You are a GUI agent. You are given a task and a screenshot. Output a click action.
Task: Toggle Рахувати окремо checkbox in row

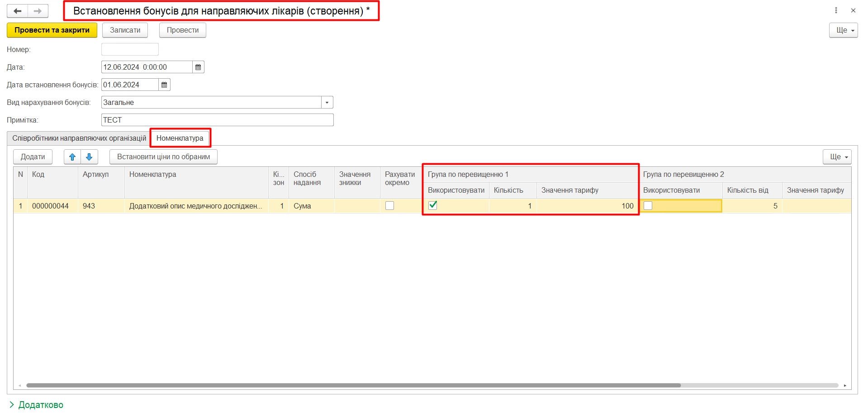389,206
